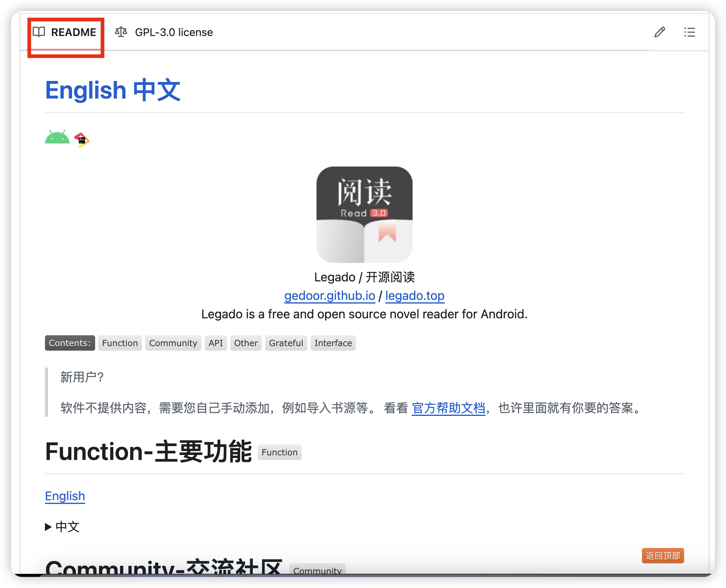This screenshot has width=726, height=588.
Task: Click the JetBrains badge icon
Action: (82, 140)
